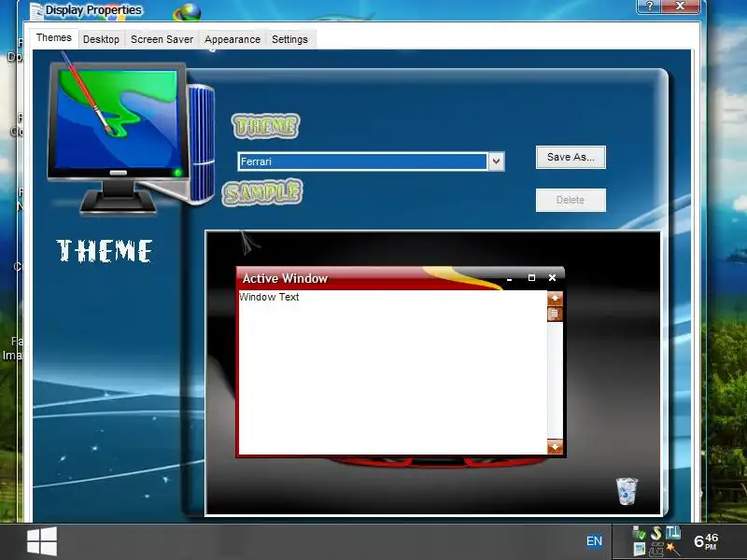Open the Screen Saver tab
This screenshot has width=747, height=560.
(162, 39)
